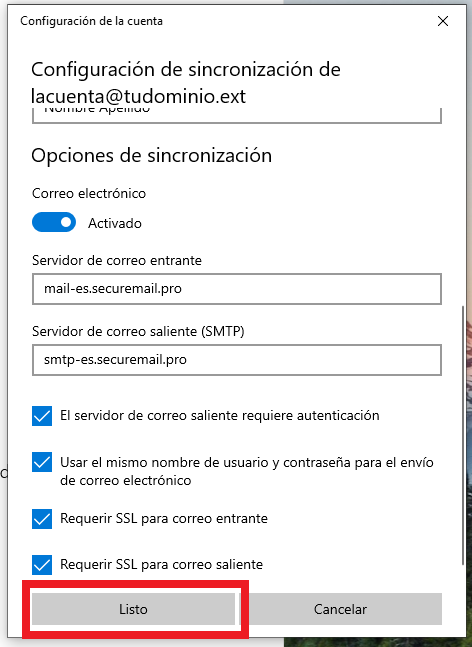Discard changes with the Cancelar button
The height and width of the screenshot is (647, 472).
click(340, 609)
